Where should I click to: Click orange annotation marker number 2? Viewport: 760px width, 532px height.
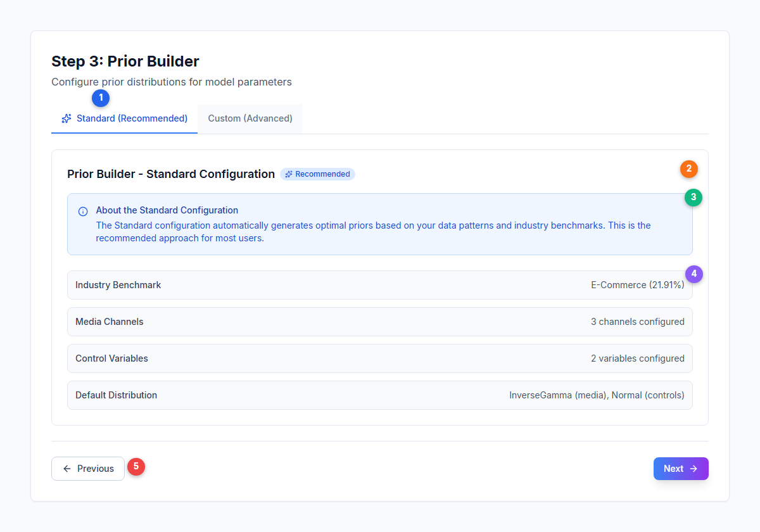689,169
